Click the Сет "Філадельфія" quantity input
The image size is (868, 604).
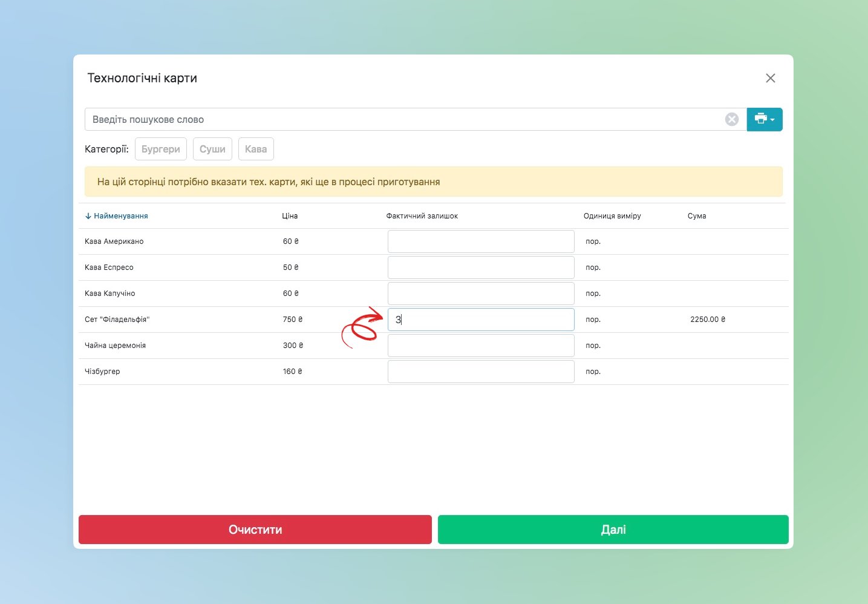click(480, 320)
